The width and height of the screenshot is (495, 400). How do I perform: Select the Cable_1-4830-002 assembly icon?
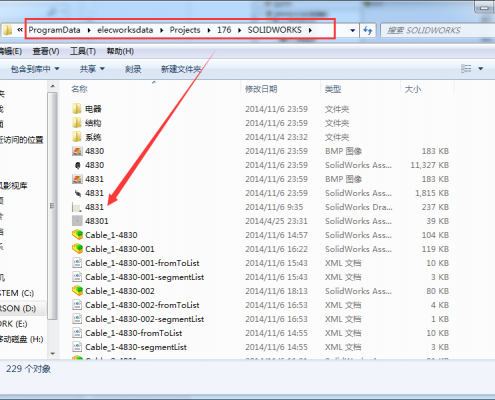coord(77,291)
